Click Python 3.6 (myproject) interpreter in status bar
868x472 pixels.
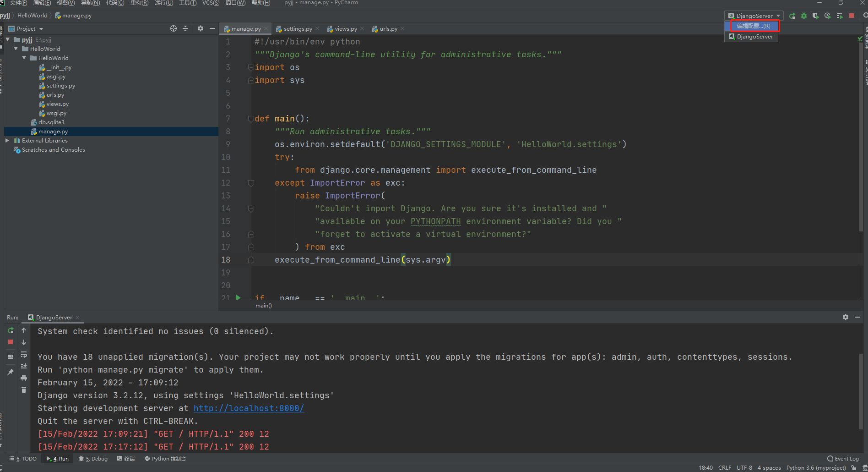click(816, 467)
